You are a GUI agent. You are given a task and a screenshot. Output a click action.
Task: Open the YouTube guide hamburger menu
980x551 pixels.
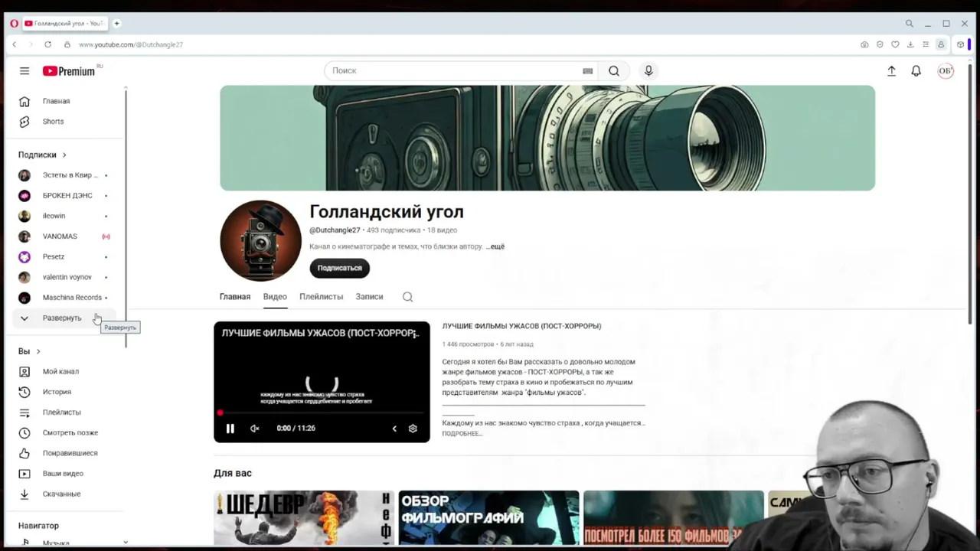[24, 71]
